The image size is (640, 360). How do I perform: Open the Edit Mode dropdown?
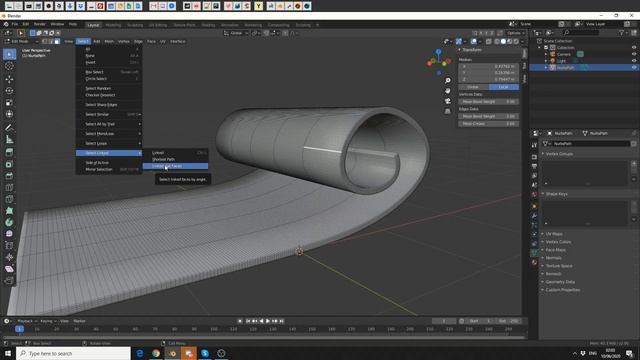tap(21, 41)
